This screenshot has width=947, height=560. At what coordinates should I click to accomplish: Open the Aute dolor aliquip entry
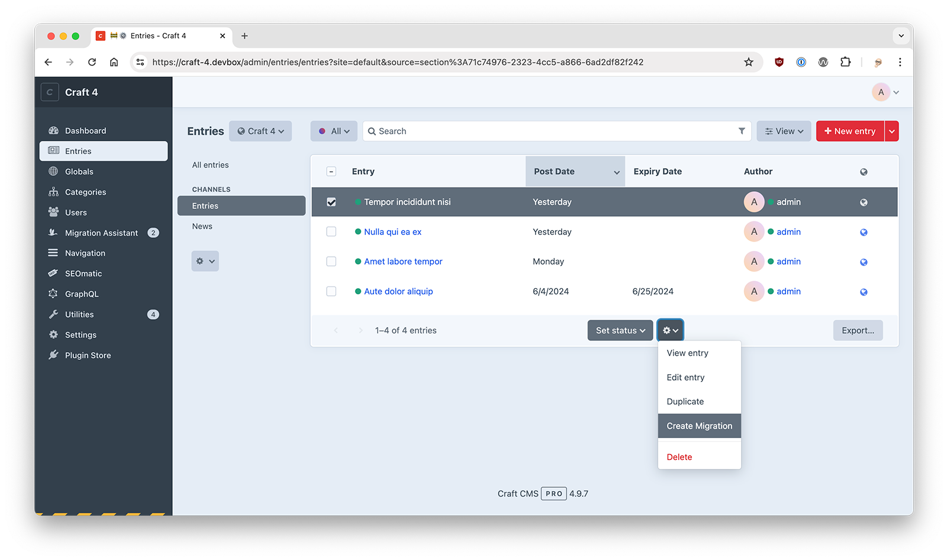pos(398,291)
